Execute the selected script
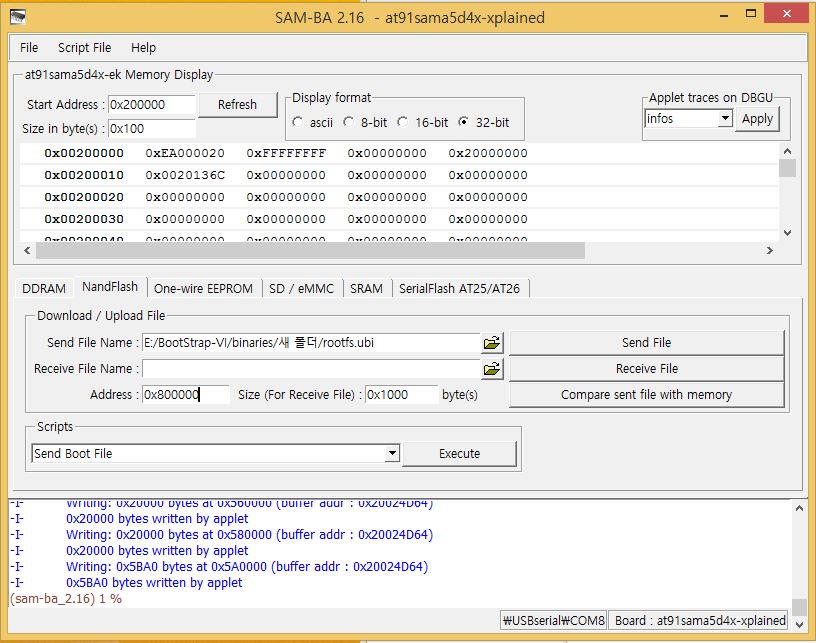The height and width of the screenshot is (643, 816). [459, 454]
